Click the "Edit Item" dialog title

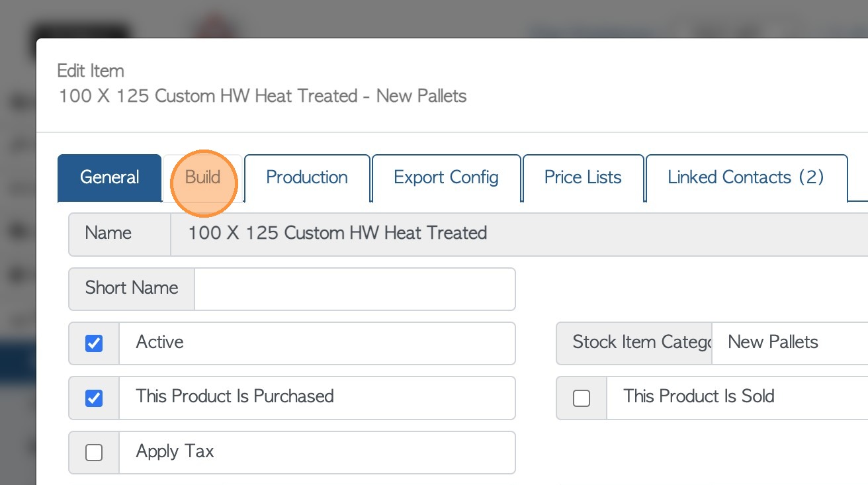click(91, 71)
